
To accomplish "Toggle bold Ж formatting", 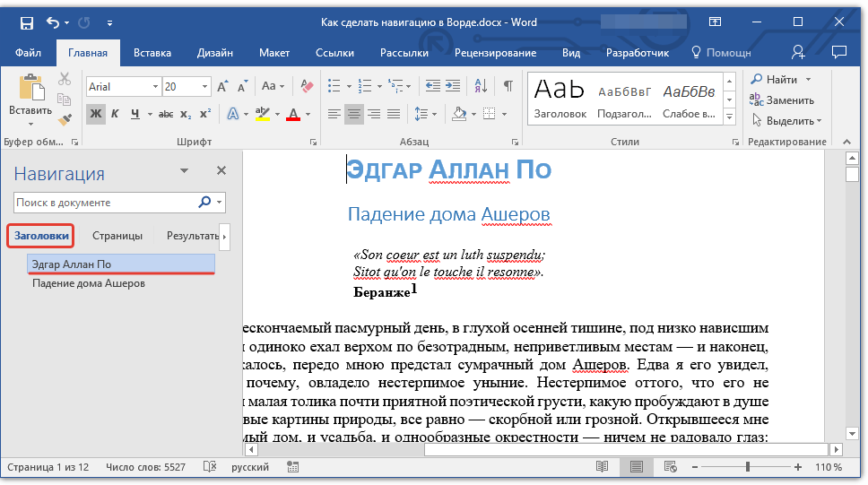I will pyautogui.click(x=96, y=114).
